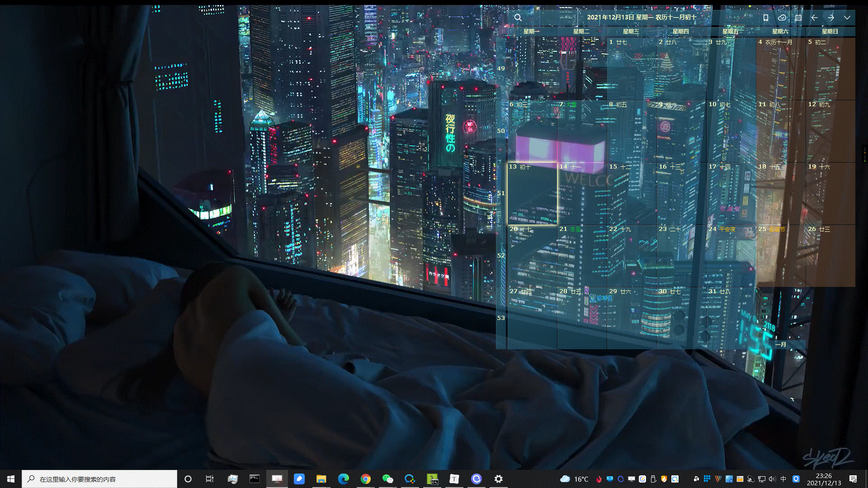Open Task View on the taskbar
Screen dimensions: 868x488
pos(210,479)
